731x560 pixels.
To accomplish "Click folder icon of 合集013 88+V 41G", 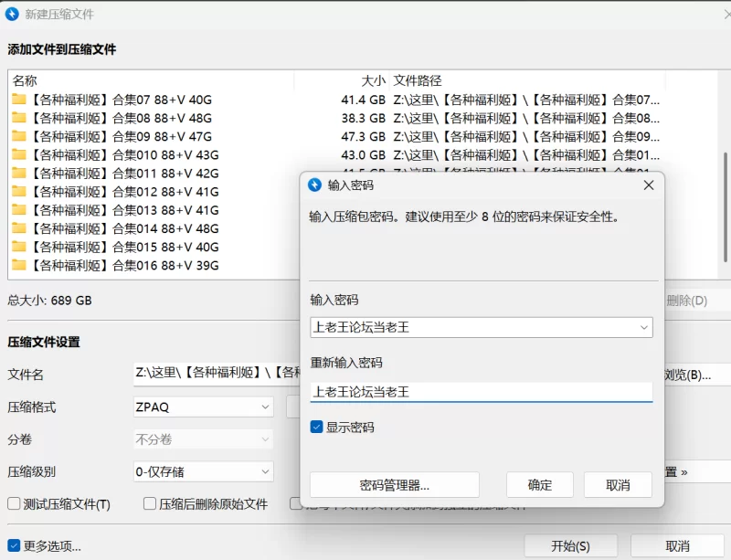I will pyautogui.click(x=19, y=210).
